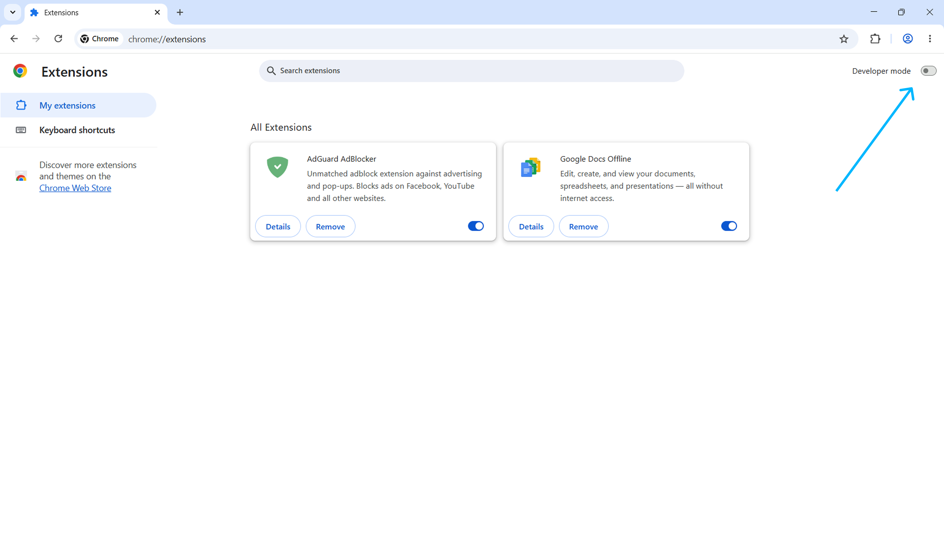Minimize the Chrome window
944x560 pixels.
(874, 12)
